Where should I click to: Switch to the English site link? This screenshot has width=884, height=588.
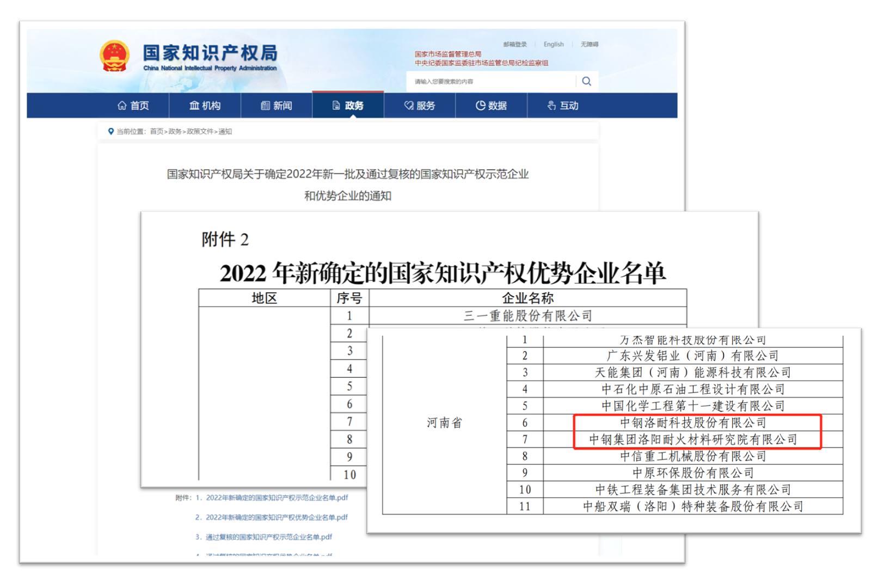click(x=554, y=44)
